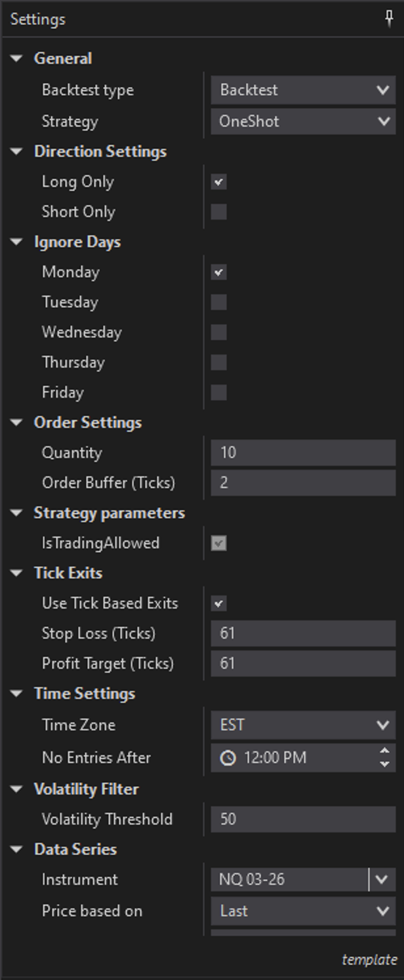The width and height of the screenshot is (404, 980).
Task: Collapse the Data Series section
Action: click(17, 850)
